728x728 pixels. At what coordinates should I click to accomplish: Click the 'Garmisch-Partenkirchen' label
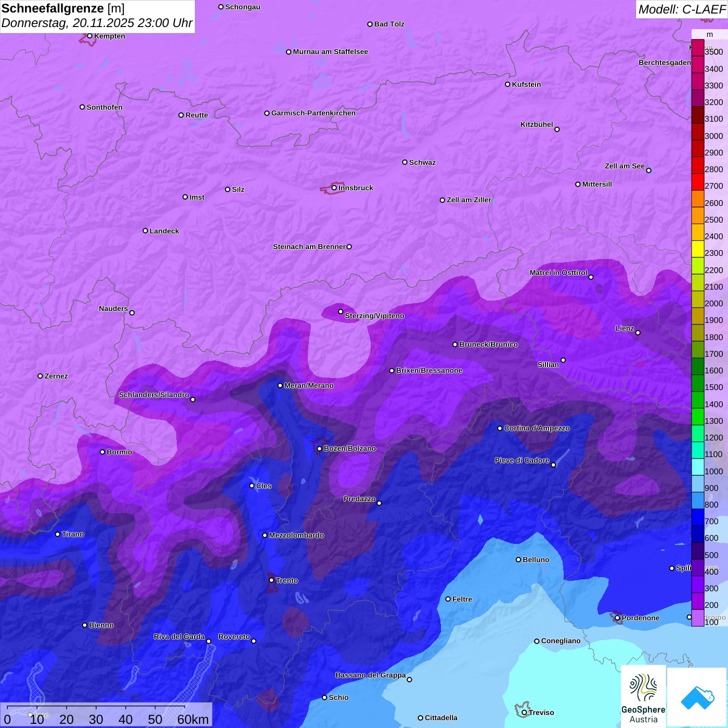[x=314, y=113]
